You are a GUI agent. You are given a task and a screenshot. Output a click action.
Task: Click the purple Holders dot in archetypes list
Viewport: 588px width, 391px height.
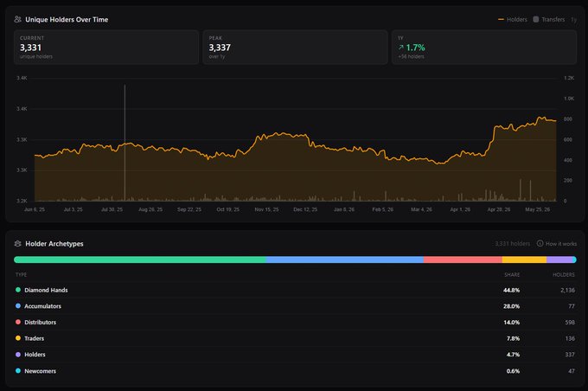(x=18, y=354)
